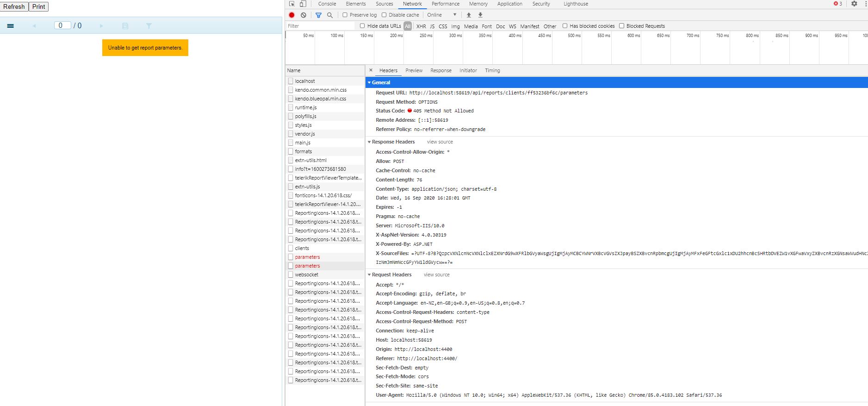
Task: Click the import HAR upload icon
Action: (469, 15)
